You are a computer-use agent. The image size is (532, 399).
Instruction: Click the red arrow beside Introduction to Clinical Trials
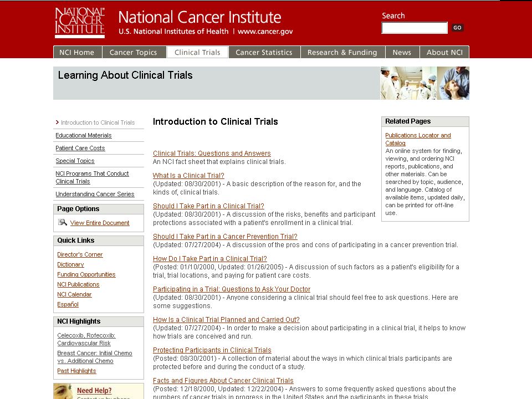[x=57, y=122]
